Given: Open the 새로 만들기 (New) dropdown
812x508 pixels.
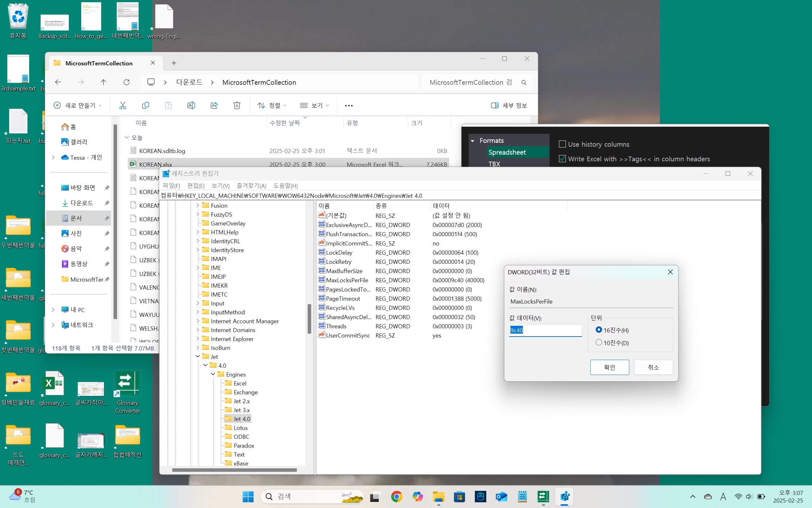Looking at the screenshot, I should (78, 105).
